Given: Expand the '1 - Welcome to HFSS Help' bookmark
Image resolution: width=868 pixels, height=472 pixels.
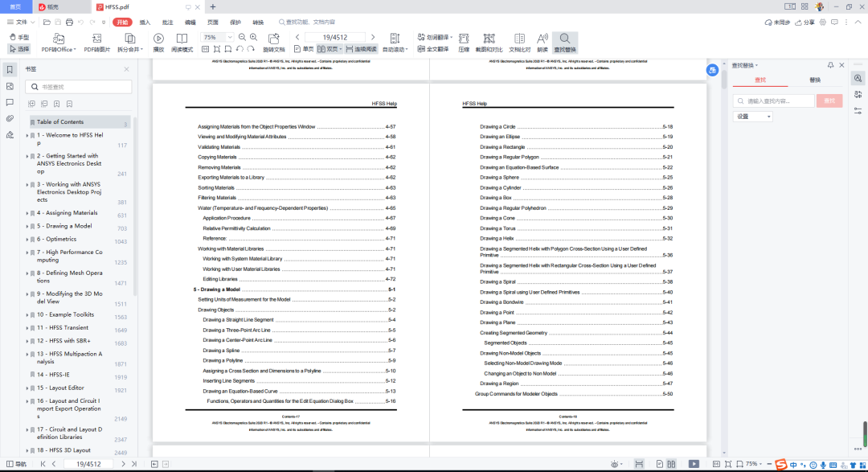Looking at the screenshot, I should (27, 135).
